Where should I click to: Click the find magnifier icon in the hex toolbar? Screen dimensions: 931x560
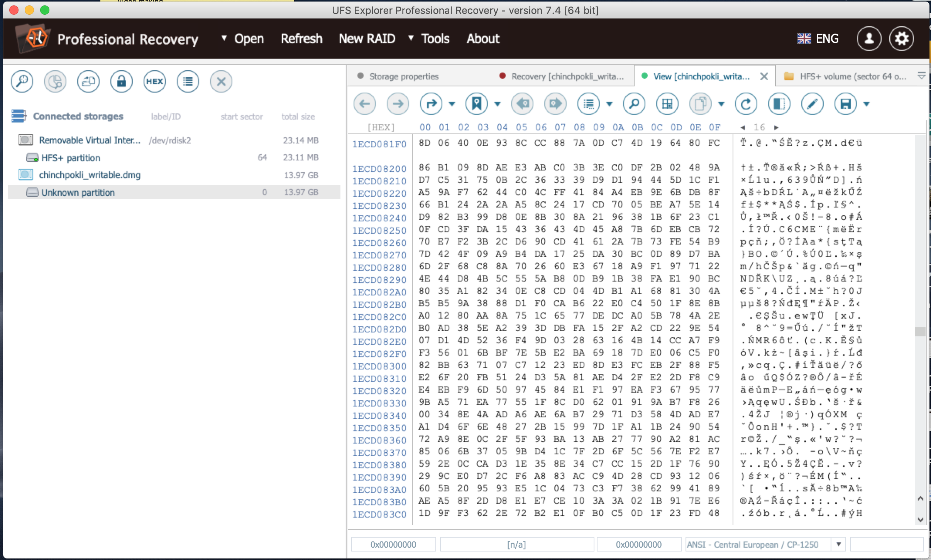(634, 104)
